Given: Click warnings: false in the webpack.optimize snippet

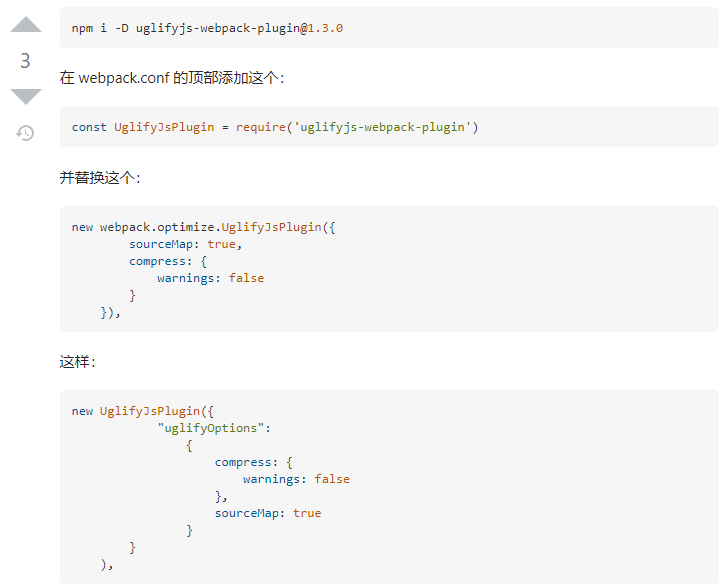Looking at the screenshot, I should (210, 278).
